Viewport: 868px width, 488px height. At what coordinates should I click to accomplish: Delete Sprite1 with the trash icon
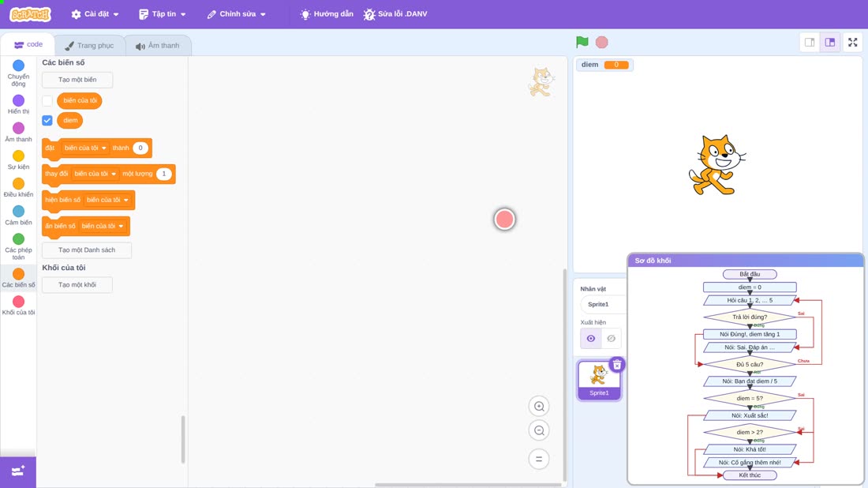(x=617, y=365)
